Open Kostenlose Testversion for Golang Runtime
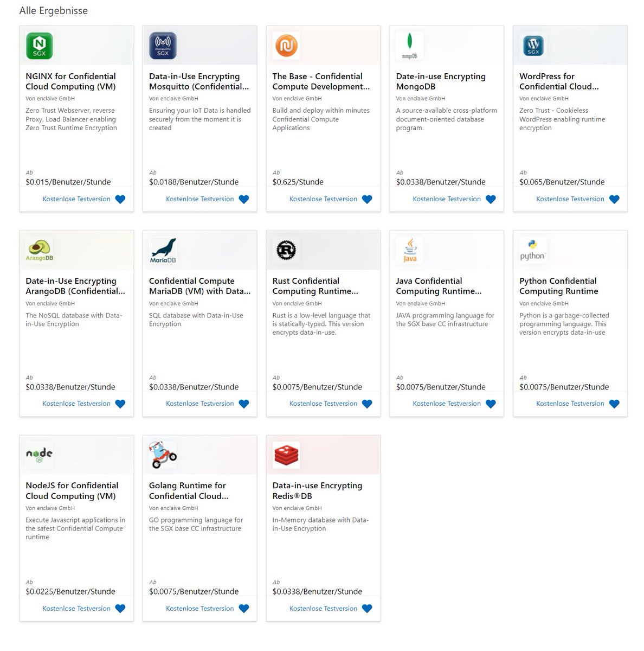644x651 pixels. (x=200, y=609)
